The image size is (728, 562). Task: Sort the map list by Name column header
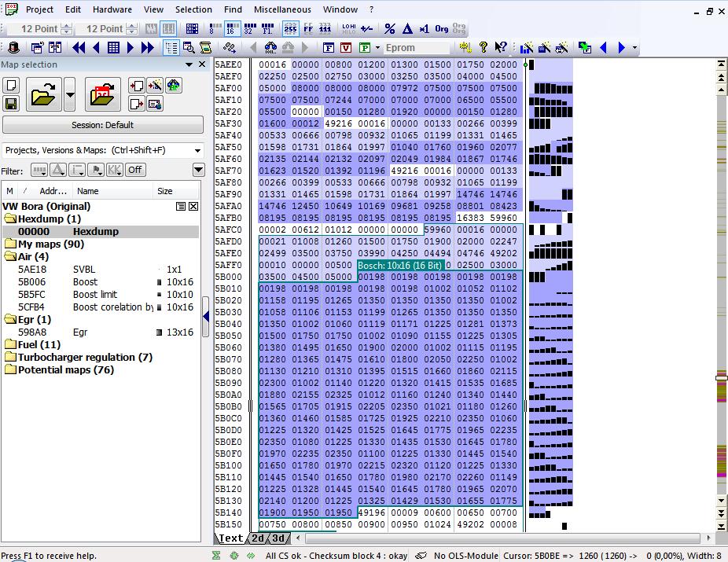point(113,191)
